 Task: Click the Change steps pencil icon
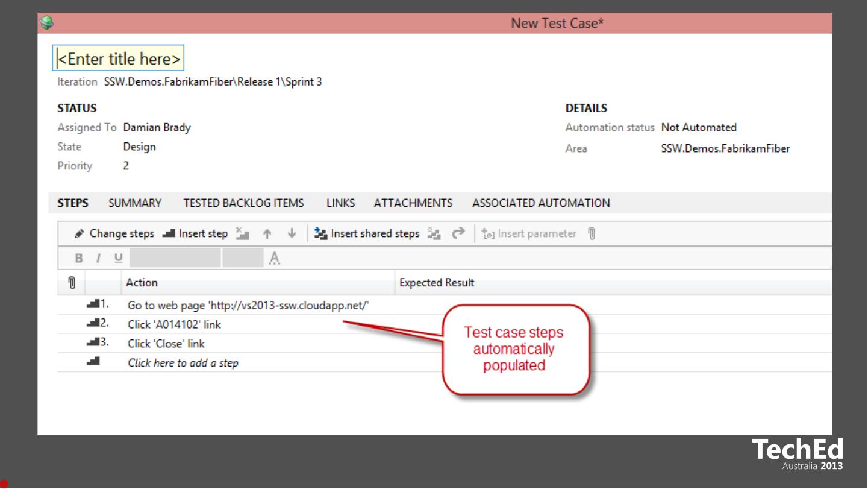[80, 234]
